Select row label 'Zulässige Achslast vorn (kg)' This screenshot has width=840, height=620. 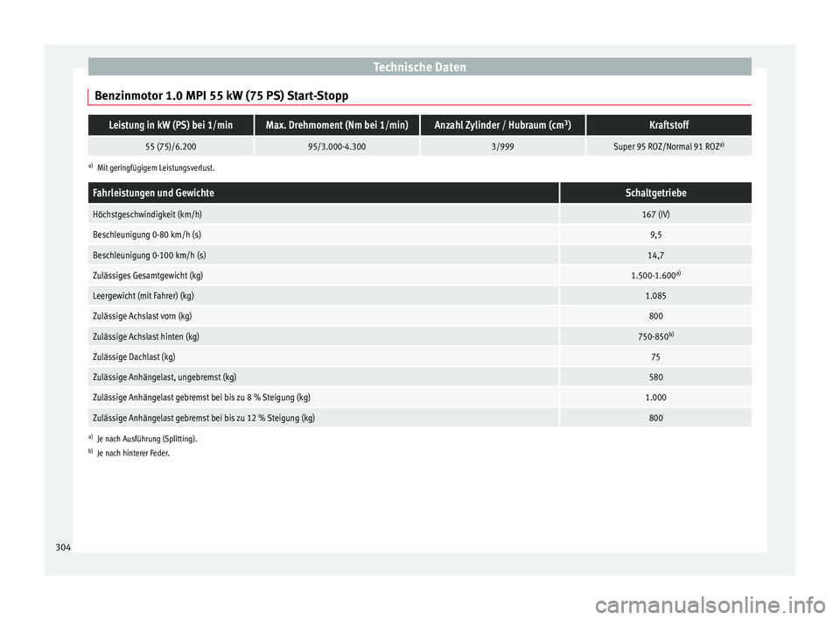[x=143, y=316]
